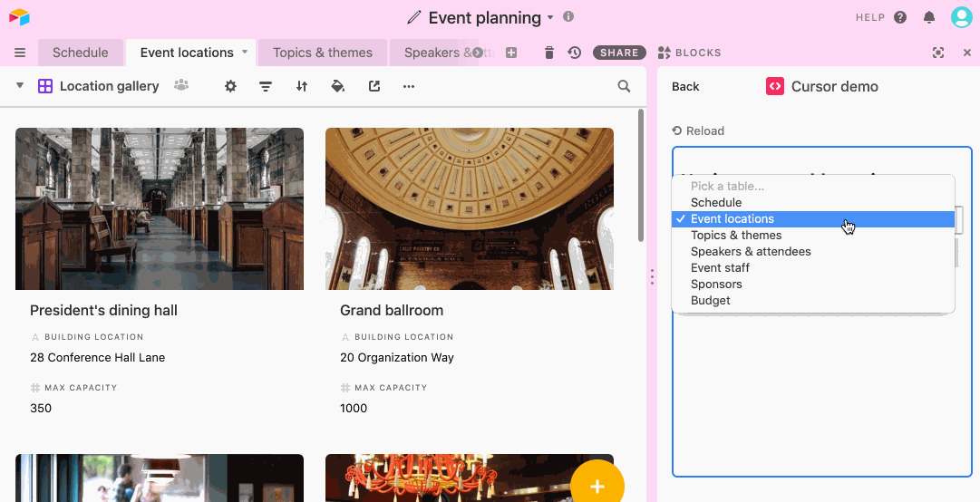Click the SHARE button

619,53
